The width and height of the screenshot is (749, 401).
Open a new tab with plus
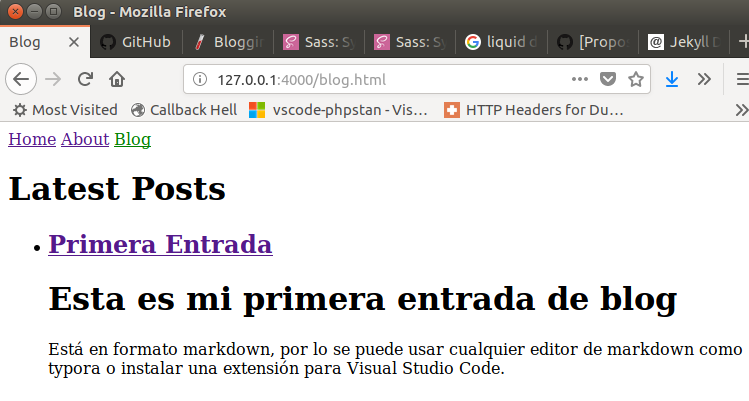click(743, 42)
